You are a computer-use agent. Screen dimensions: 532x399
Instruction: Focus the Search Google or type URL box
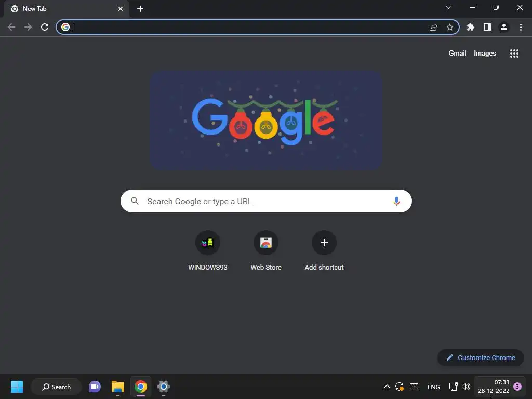click(266, 201)
